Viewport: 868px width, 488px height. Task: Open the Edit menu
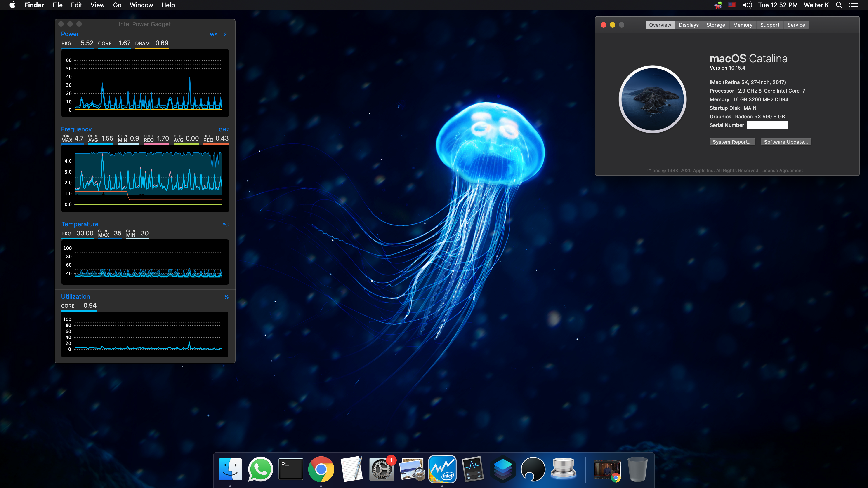pyautogui.click(x=76, y=5)
